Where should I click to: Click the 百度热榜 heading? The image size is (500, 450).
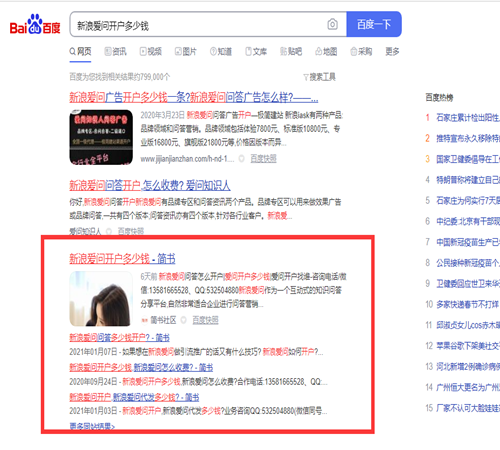pyautogui.click(x=439, y=97)
